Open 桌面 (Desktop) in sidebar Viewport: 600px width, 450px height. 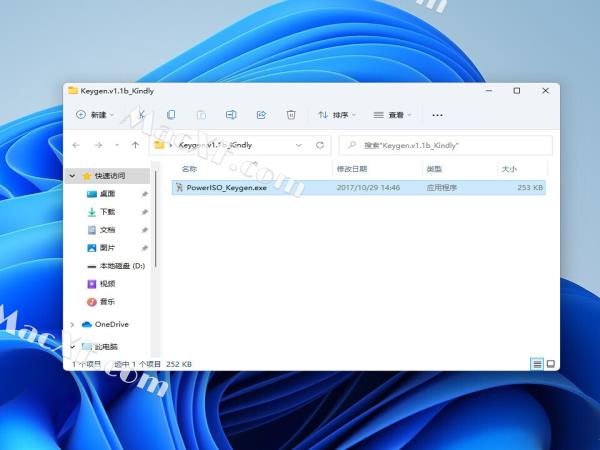[107, 194]
